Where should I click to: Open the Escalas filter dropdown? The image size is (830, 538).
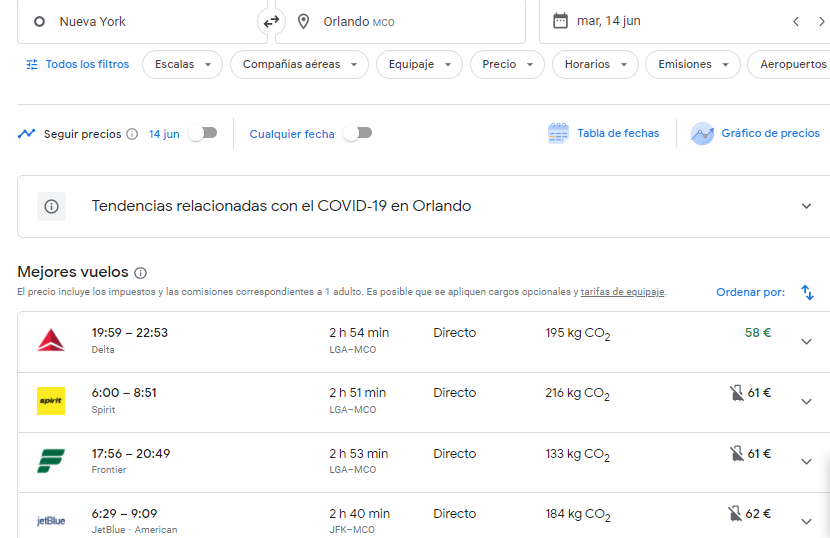[x=182, y=65]
